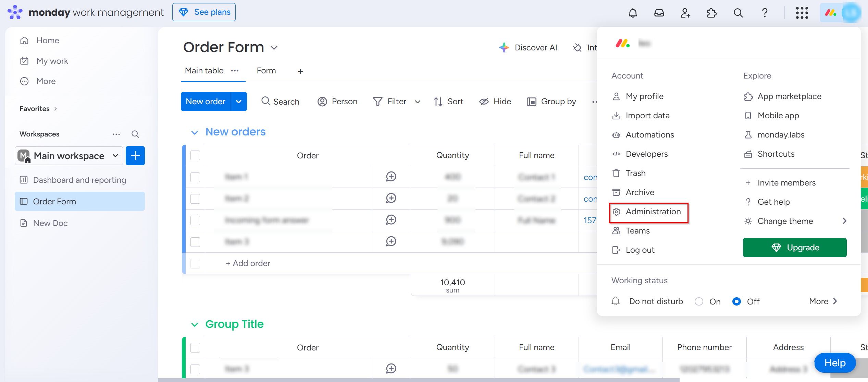Click the green Upgrade button

(x=795, y=248)
